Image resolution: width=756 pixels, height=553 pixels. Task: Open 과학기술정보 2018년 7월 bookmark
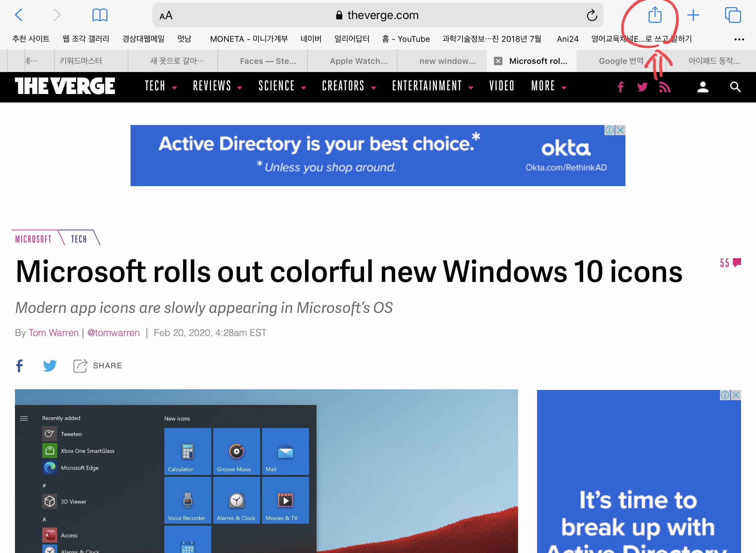[x=492, y=39]
